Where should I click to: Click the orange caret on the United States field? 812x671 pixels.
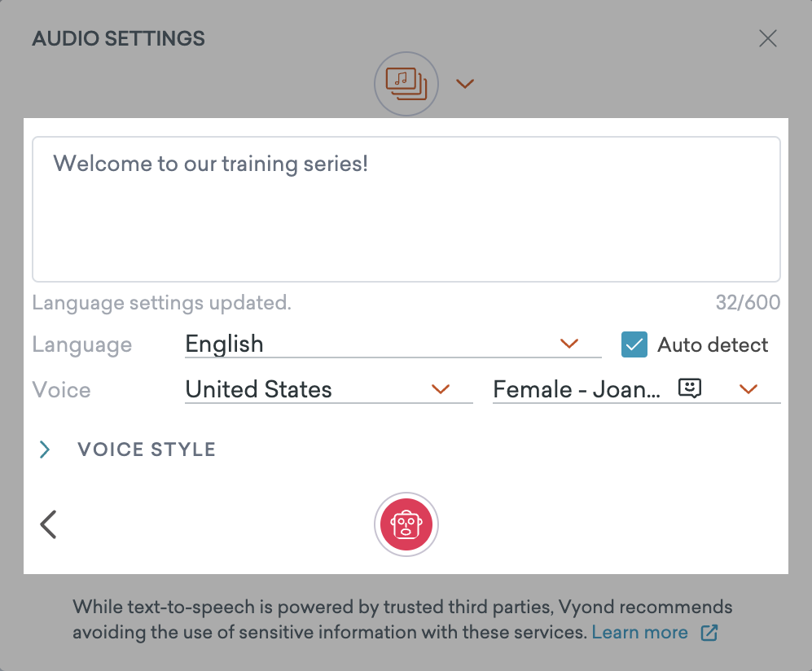click(x=441, y=390)
